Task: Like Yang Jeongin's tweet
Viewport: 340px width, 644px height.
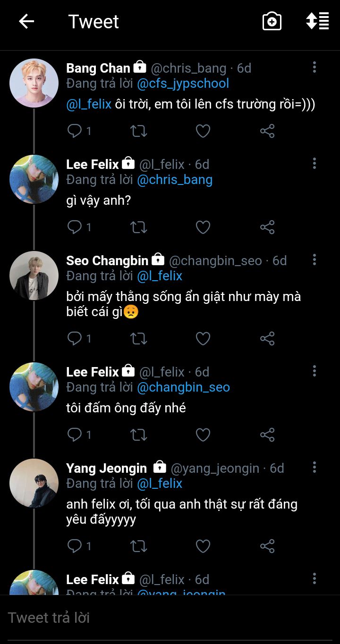Action: (203, 546)
